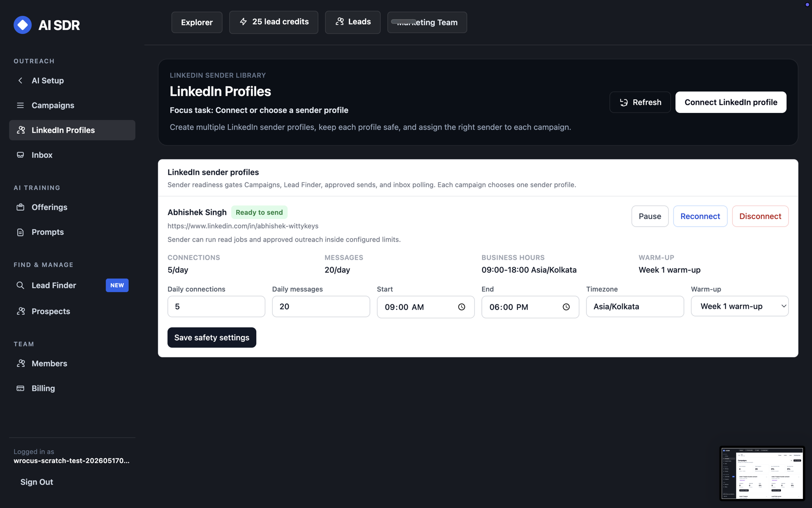Click the Start time field
Viewport: 812px width, 508px height.
click(425, 307)
